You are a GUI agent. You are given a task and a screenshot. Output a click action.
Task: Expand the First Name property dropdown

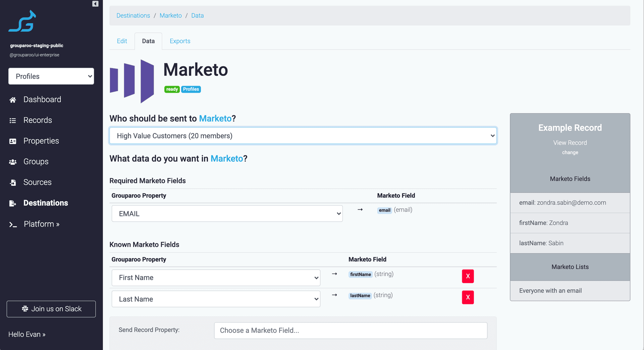[x=216, y=278]
